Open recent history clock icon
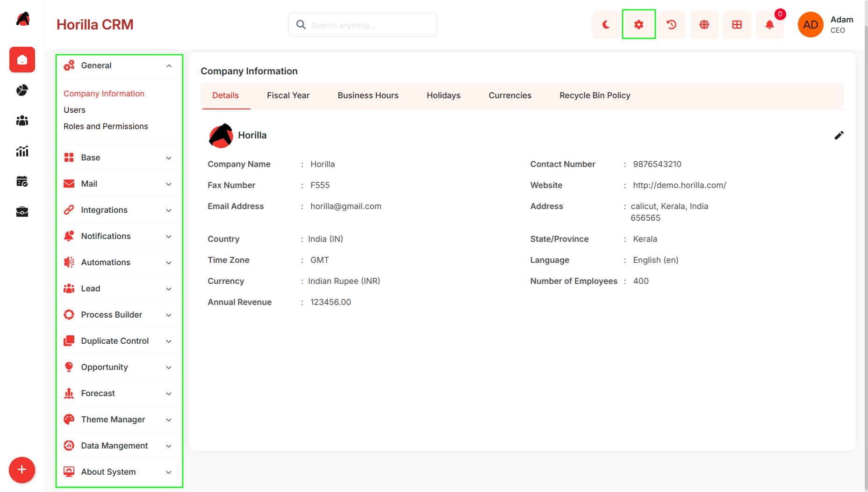Image resolution: width=868 pixels, height=492 pixels. (672, 25)
